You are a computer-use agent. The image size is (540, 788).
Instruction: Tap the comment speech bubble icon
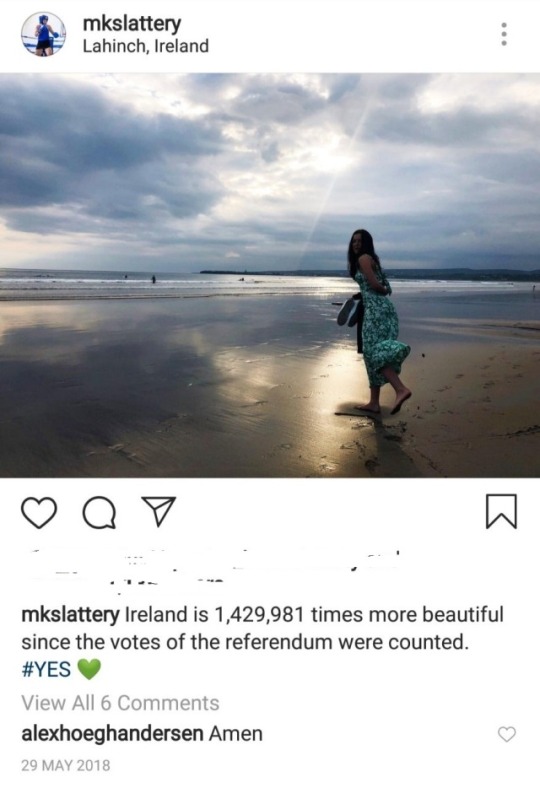(99, 513)
